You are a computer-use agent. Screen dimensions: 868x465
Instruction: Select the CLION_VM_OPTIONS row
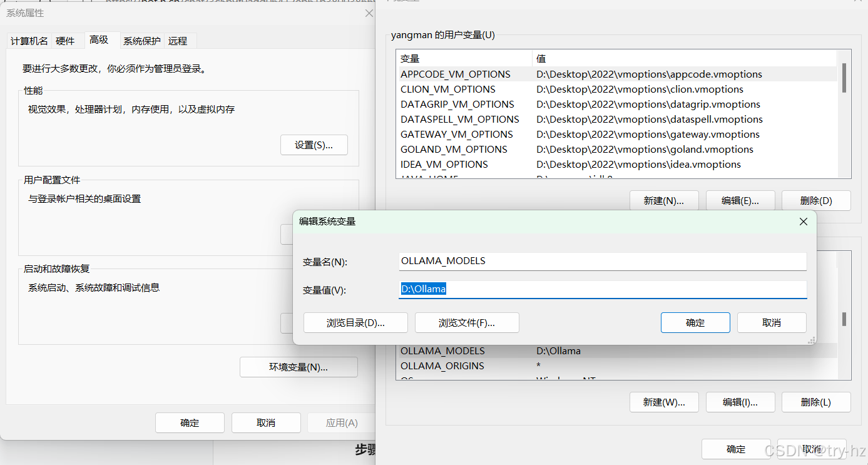pos(616,89)
